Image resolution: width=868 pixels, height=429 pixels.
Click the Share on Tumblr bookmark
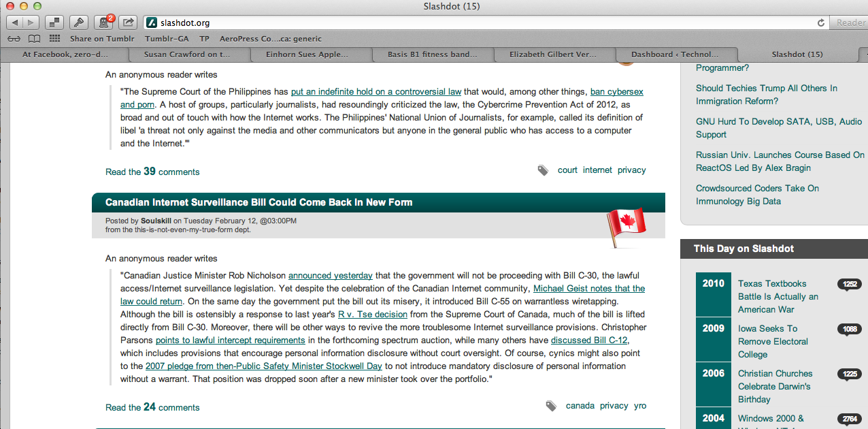pos(102,39)
